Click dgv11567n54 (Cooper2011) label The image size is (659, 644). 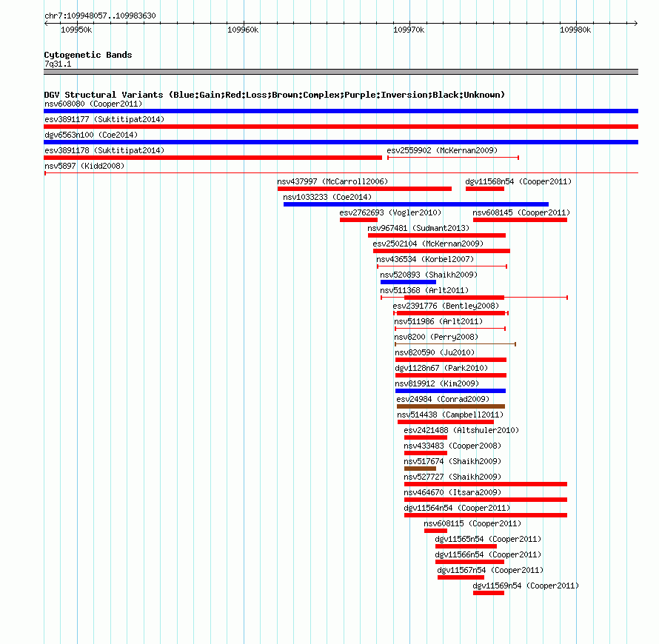pos(490,570)
